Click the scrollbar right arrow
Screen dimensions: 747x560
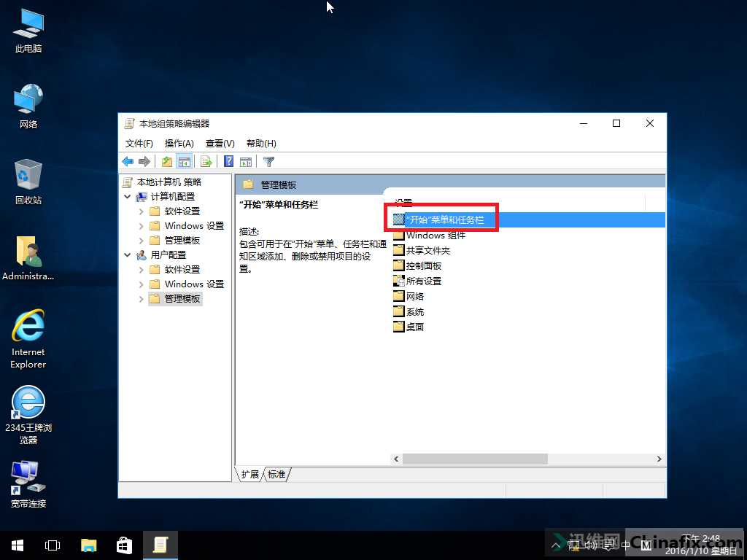coord(659,459)
